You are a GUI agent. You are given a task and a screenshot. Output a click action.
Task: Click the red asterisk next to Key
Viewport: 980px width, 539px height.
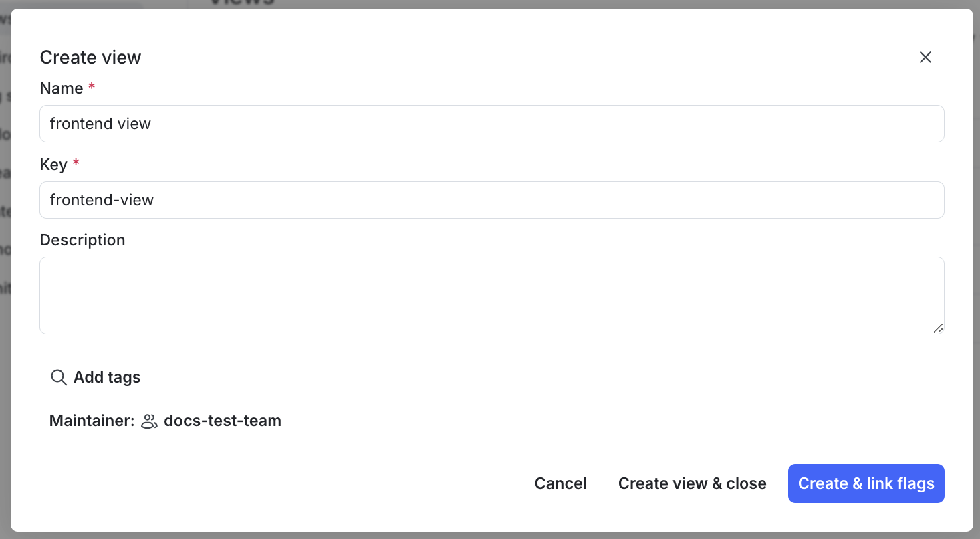pos(75,163)
